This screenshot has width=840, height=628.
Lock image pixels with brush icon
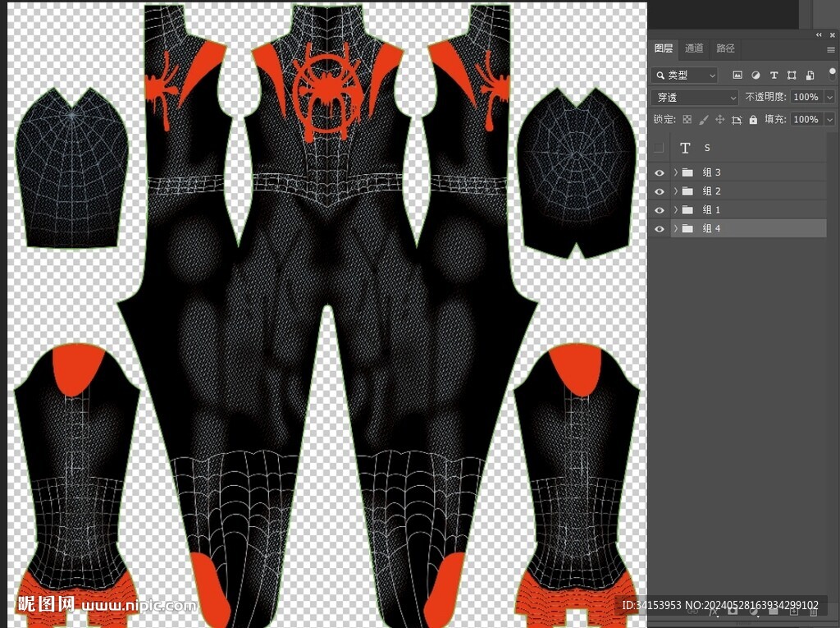[x=703, y=119]
